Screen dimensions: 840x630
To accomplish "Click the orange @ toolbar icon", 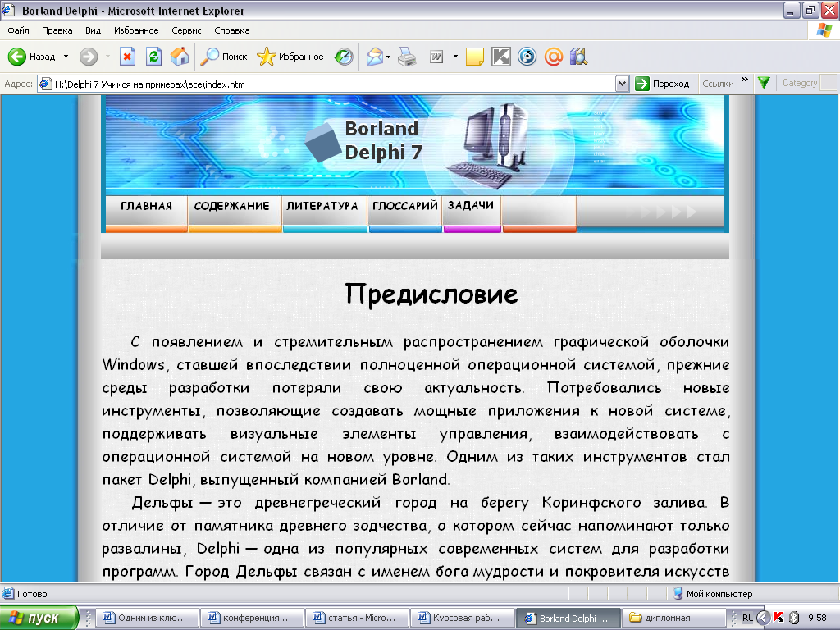I will pos(554,57).
